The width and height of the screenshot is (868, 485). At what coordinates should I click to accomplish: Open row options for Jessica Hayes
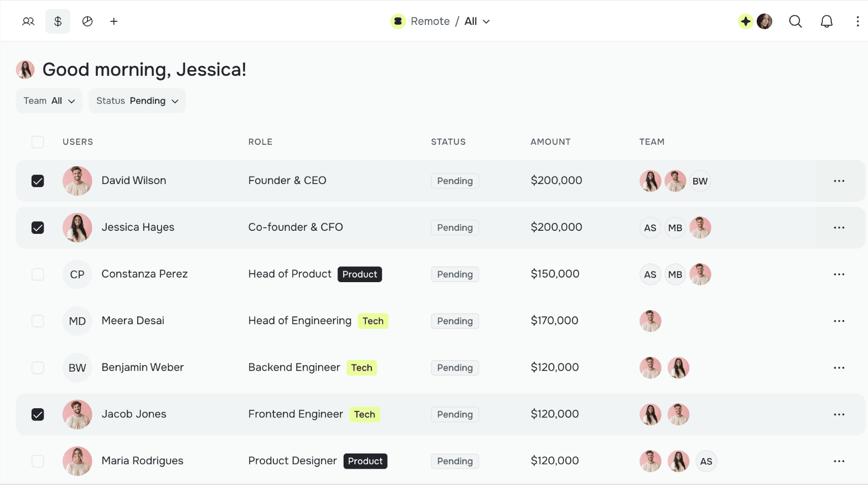tap(839, 228)
